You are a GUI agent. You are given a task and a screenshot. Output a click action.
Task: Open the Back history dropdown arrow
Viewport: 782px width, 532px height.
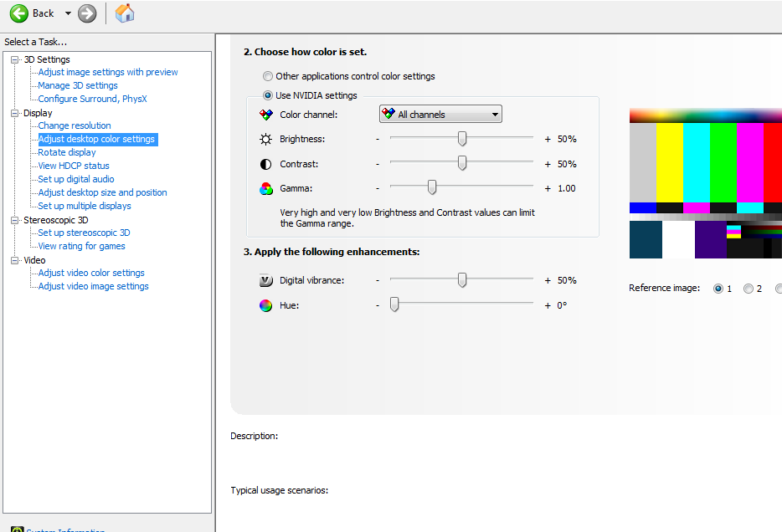point(68,13)
